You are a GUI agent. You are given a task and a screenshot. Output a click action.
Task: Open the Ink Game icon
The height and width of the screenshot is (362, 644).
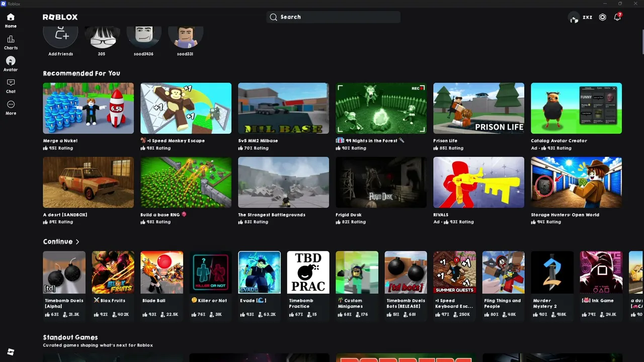tap(601, 273)
